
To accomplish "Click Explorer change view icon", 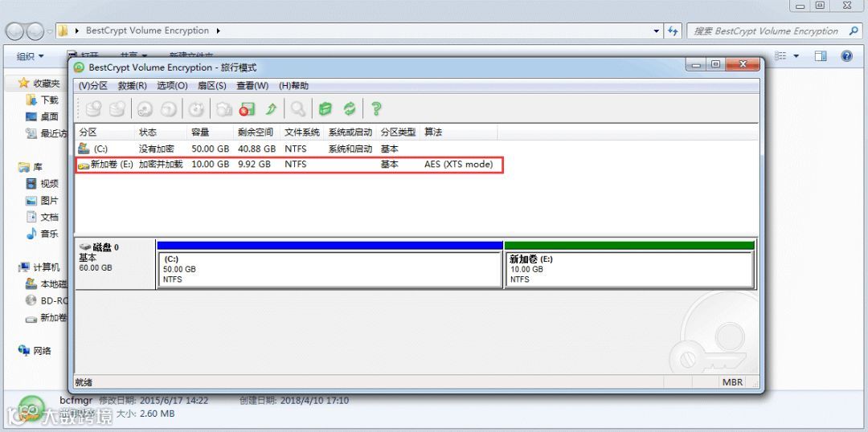I will 780,56.
